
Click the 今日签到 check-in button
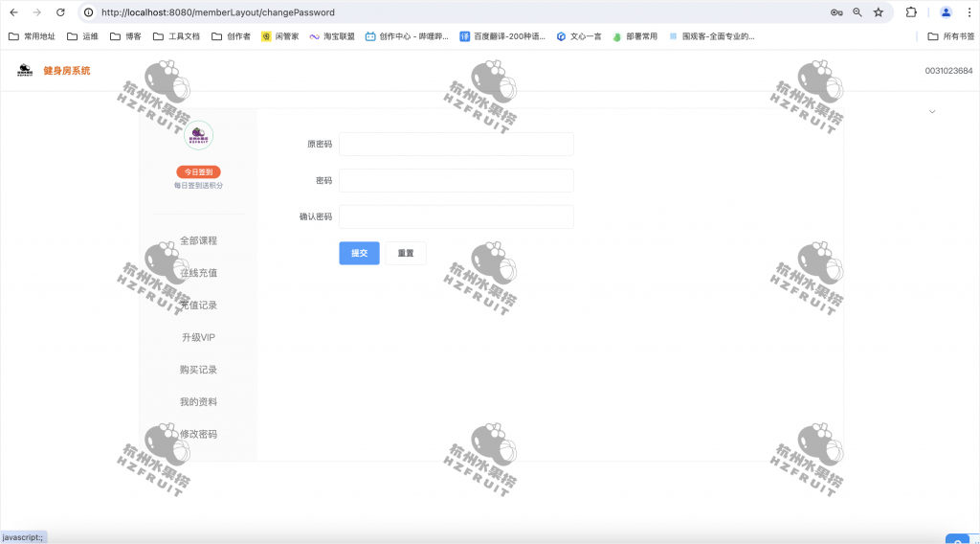[x=198, y=172]
